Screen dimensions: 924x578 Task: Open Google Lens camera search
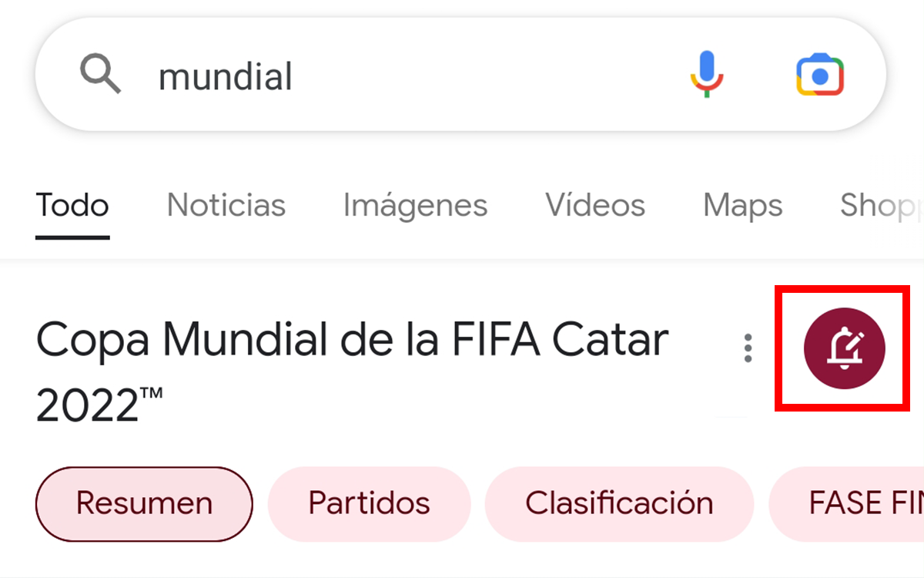(820, 75)
